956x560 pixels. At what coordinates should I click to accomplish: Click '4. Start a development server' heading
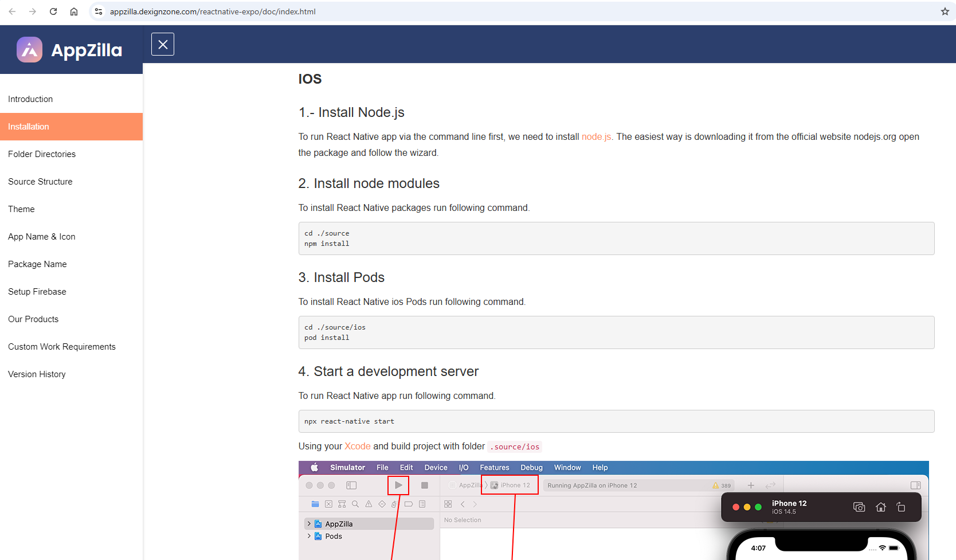click(x=389, y=371)
